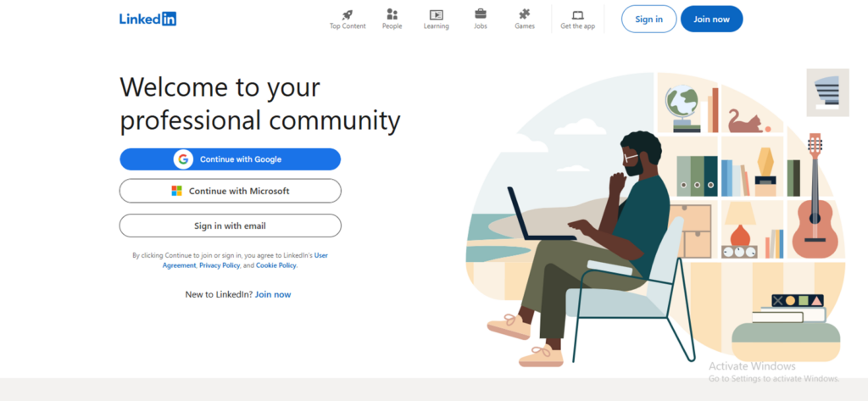868x401 pixels.
Task: Select Get the app laptop icon
Action: [578, 15]
